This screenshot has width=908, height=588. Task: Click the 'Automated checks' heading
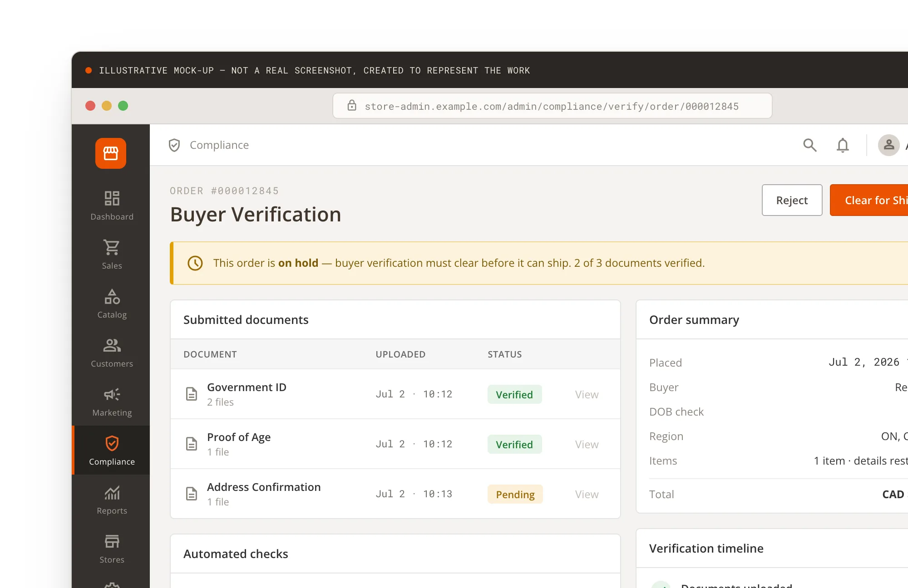click(236, 554)
